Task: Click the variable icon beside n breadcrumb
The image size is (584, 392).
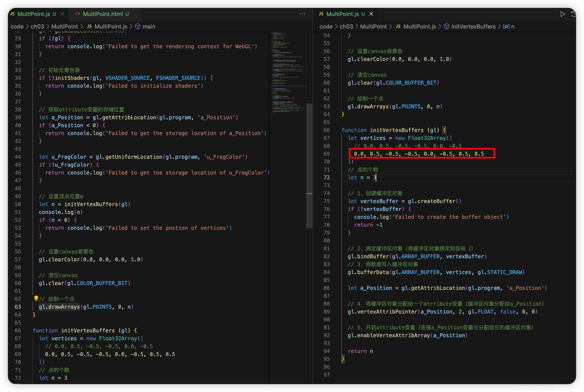Action: 506,27
